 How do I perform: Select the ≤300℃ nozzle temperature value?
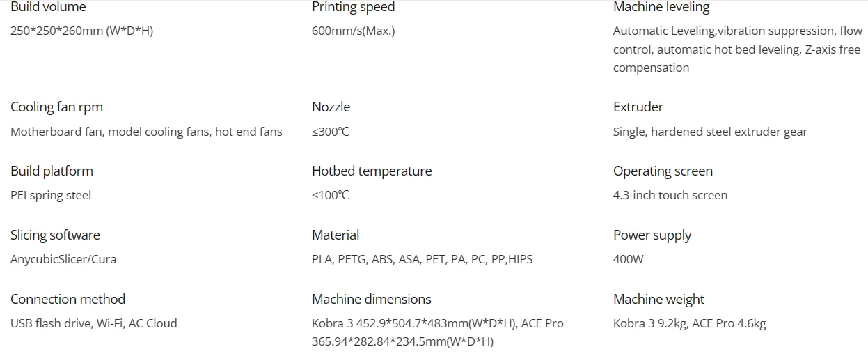coord(331,132)
